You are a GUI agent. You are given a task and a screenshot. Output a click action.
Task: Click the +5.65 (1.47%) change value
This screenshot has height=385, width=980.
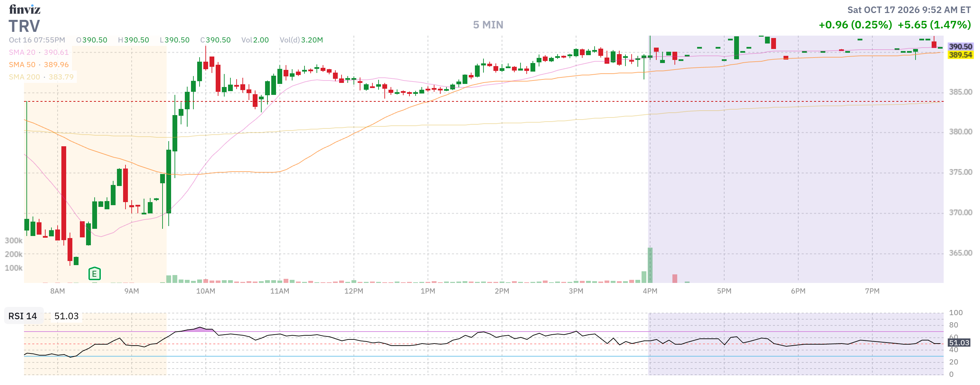[x=934, y=25]
